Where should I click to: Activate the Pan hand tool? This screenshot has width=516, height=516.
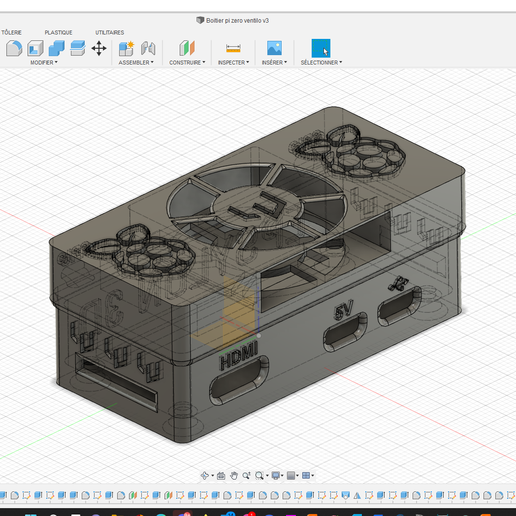click(234, 476)
